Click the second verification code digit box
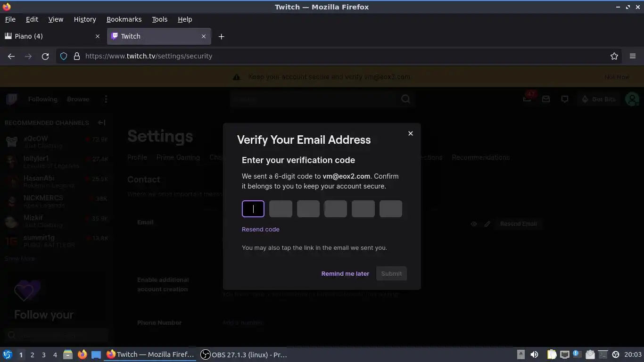 281,209
